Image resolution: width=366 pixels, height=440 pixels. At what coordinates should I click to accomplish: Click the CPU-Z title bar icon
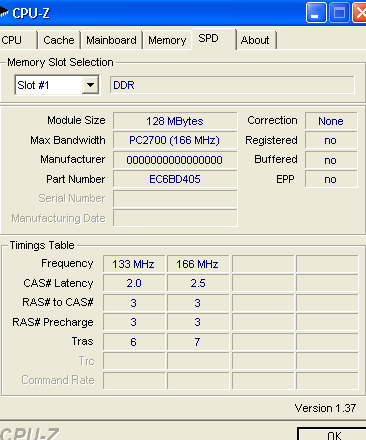pyautogui.click(x=4, y=13)
